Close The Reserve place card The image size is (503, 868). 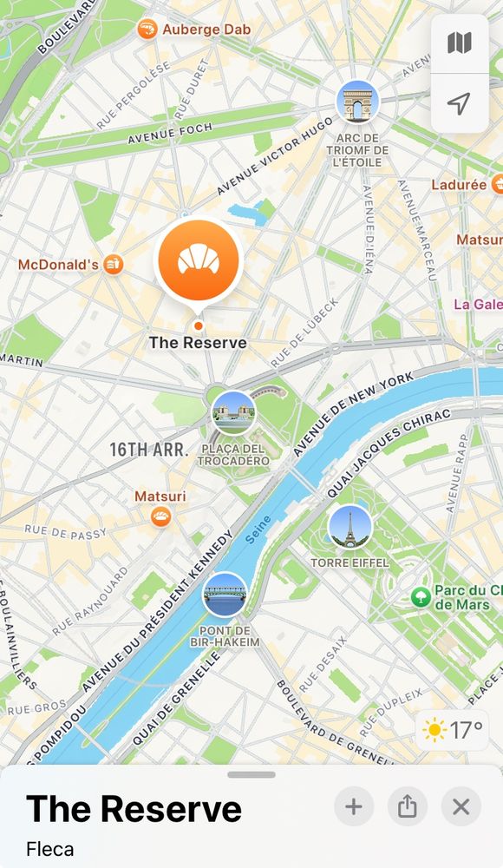(x=461, y=807)
